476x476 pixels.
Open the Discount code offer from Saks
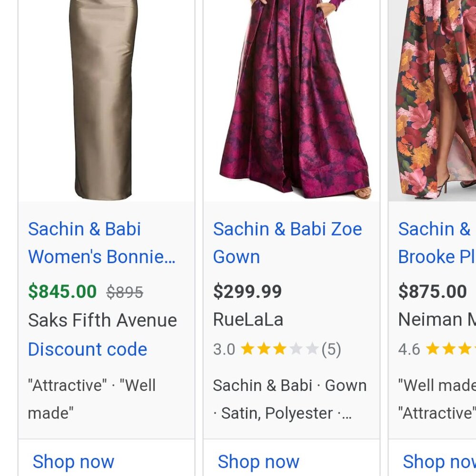(88, 349)
